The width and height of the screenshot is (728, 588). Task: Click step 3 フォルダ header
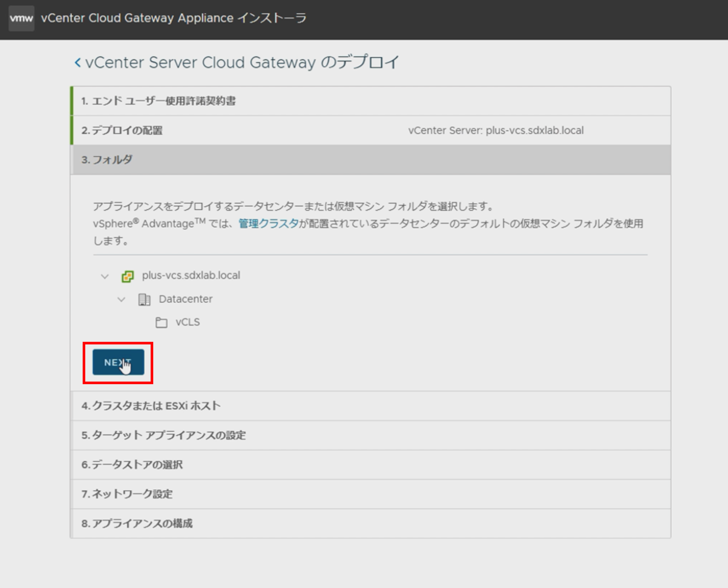[x=371, y=160]
